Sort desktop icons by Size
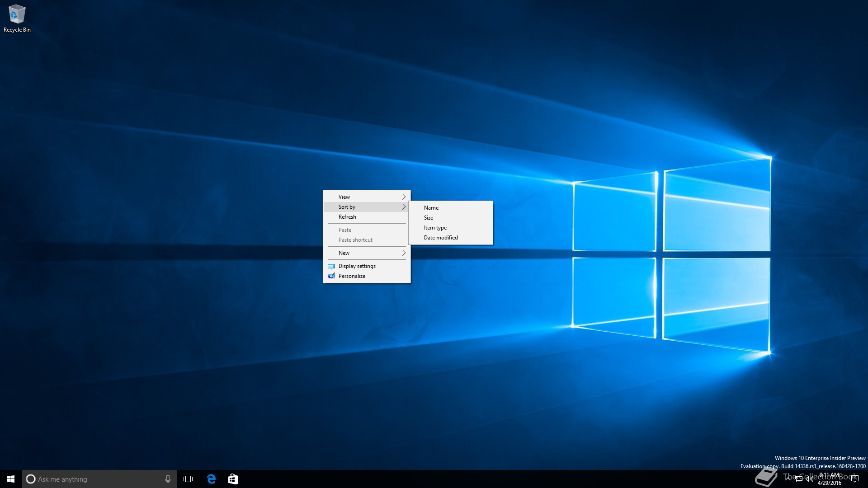This screenshot has width=868, height=488. coord(451,218)
